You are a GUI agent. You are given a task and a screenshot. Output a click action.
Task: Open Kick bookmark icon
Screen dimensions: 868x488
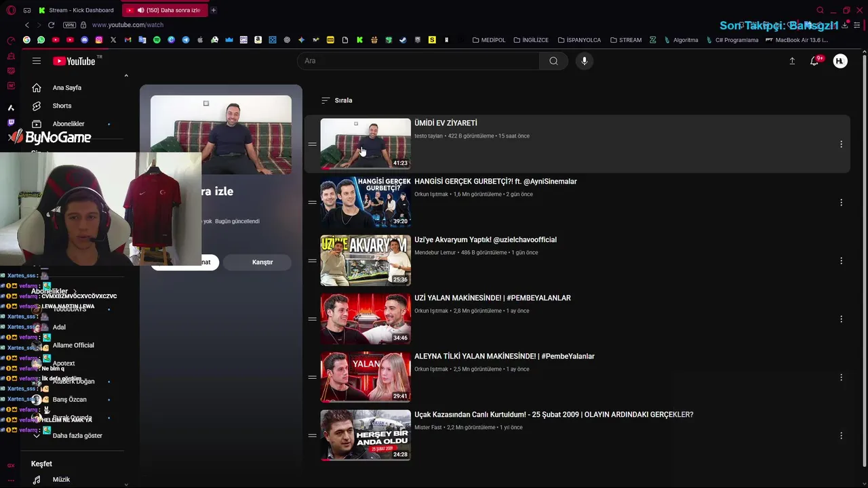click(x=359, y=40)
